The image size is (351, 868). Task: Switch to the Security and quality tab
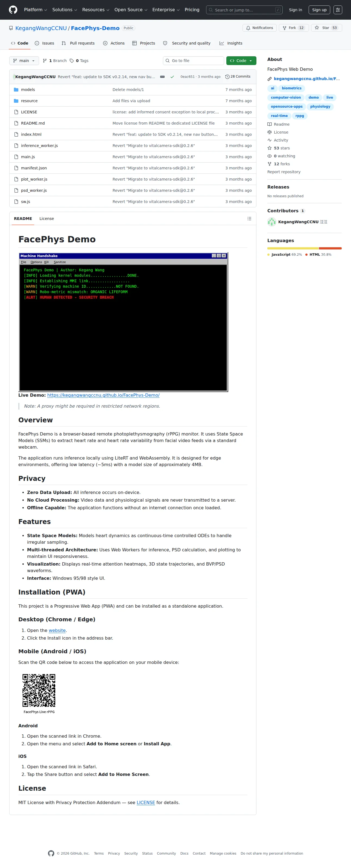pyautogui.click(x=187, y=43)
